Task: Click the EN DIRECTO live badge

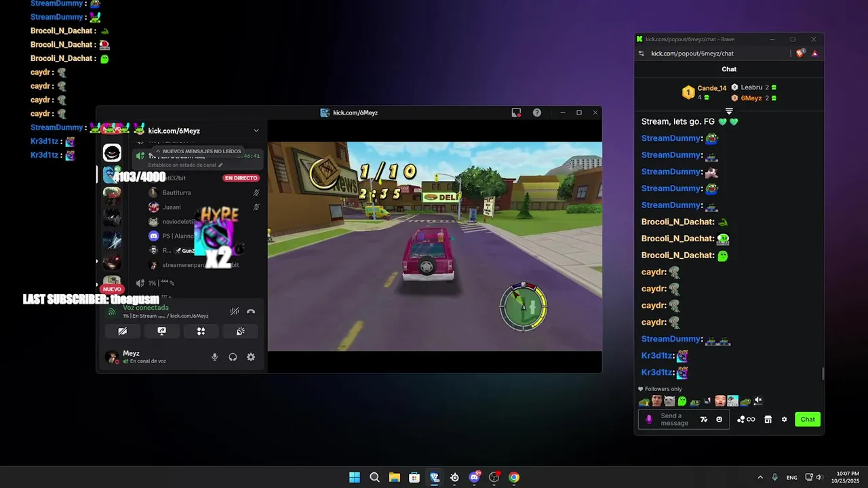Action: coord(241,178)
